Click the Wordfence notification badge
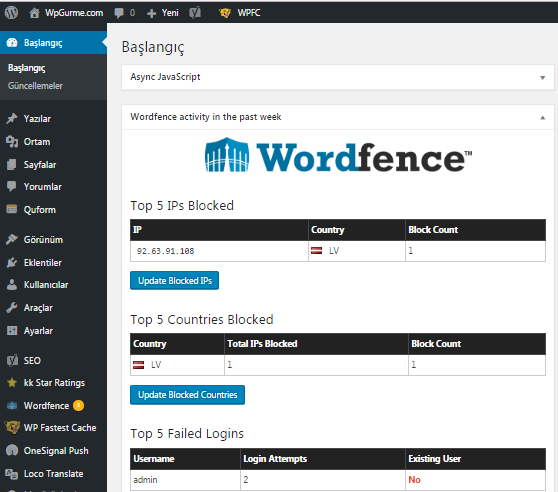This screenshot has height=492, width=558. (78, 406)
